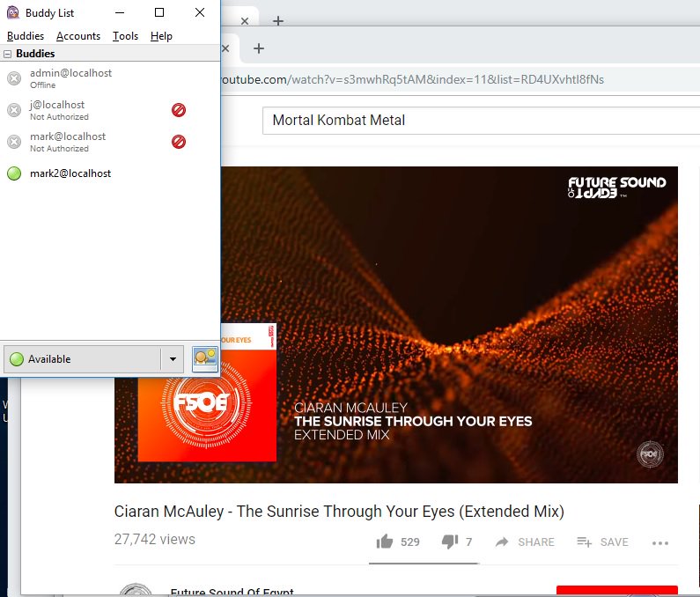
Task: Click Not Authorized text under j@localhost
Action: (x=59, y=116)
